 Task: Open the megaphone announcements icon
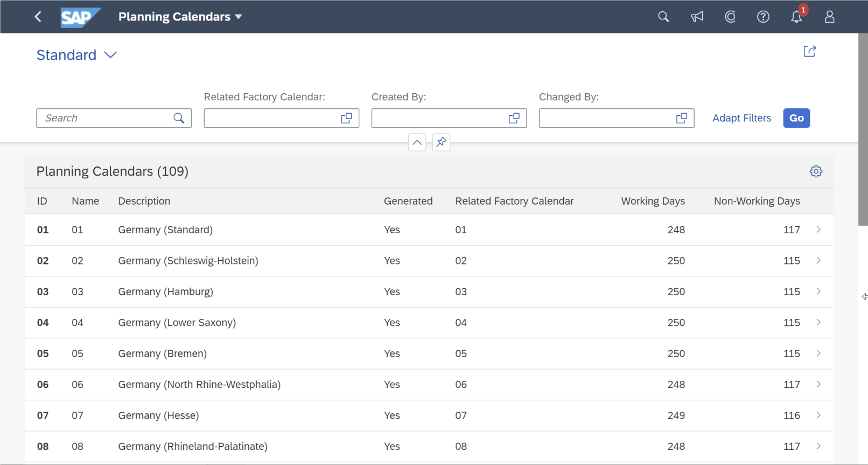(697, 17)
